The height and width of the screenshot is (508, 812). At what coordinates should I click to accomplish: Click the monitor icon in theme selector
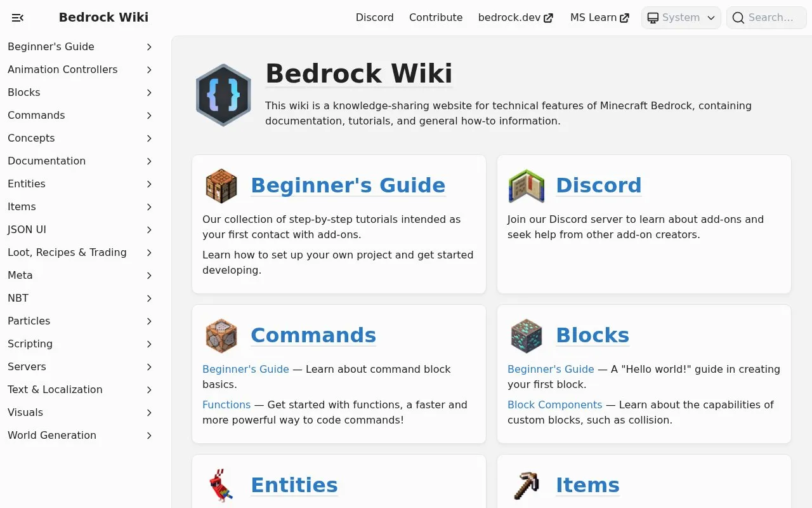click(653, 18)
